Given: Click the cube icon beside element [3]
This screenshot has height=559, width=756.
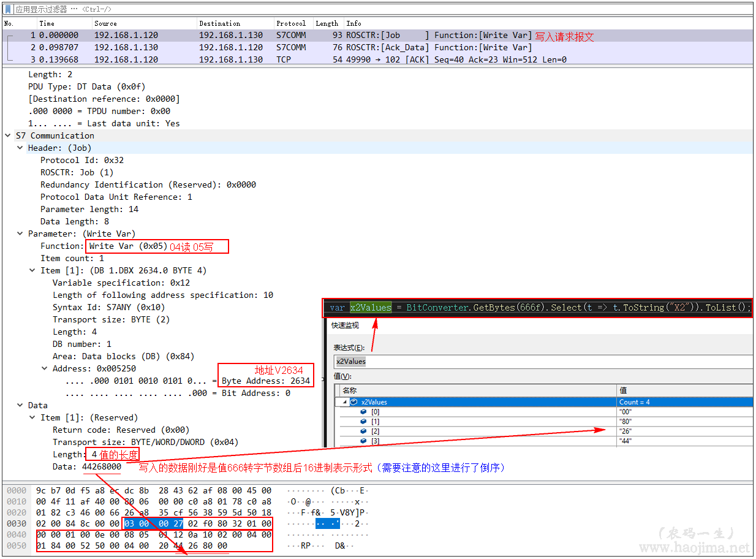Looking at the screenshot, I should click(363, 441).
